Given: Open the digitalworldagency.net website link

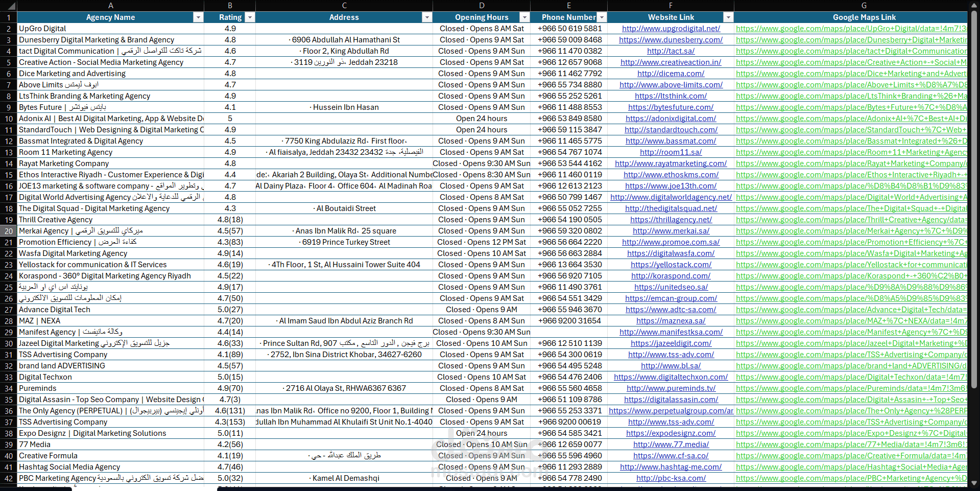Looking at the screenshot, I should (x=671, y=197).
